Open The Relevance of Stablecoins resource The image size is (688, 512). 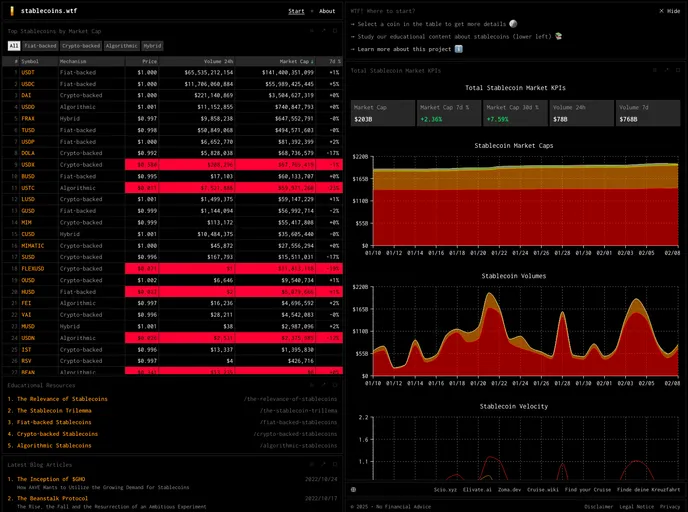coord(62,399)
